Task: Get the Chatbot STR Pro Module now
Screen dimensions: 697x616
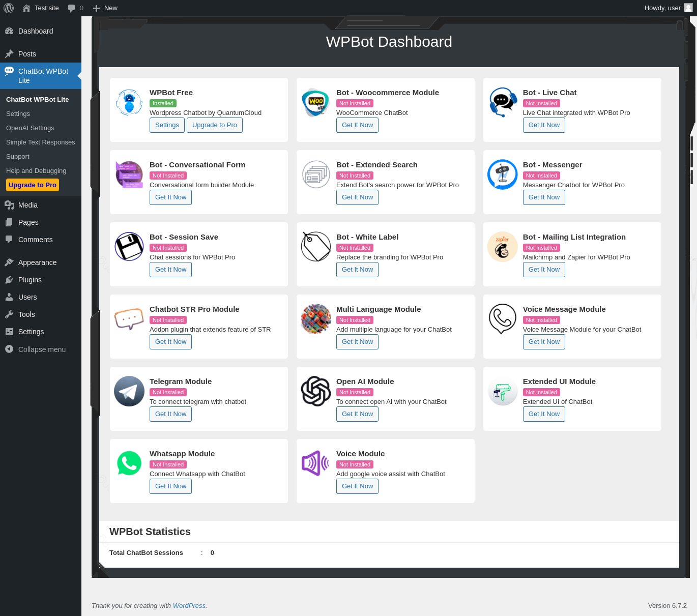Action: 170,342
